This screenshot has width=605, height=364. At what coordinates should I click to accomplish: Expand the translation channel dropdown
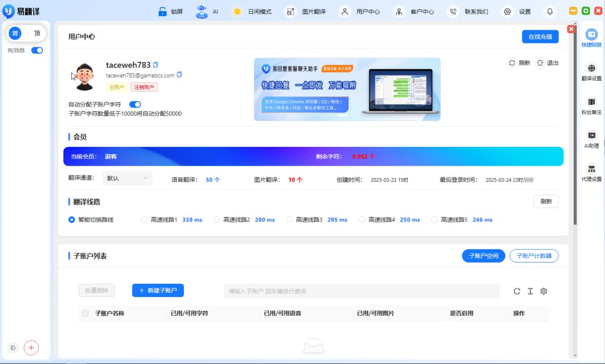[x=127, y=178]
